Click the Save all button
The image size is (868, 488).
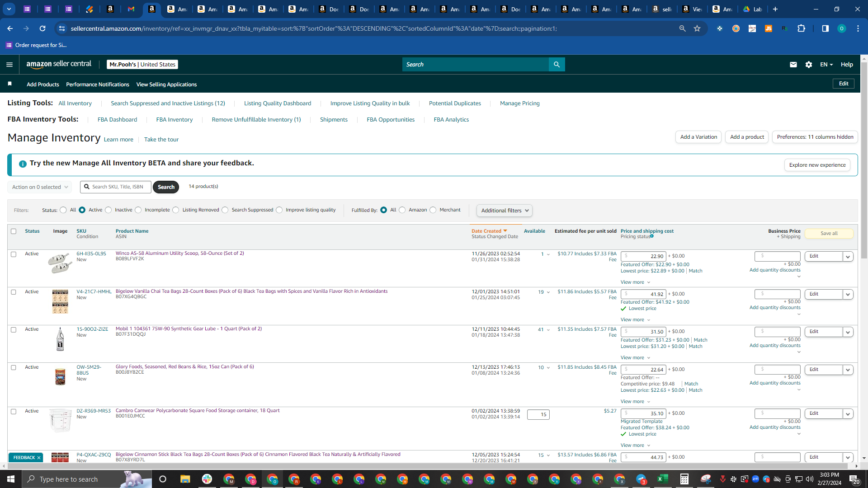829,234
